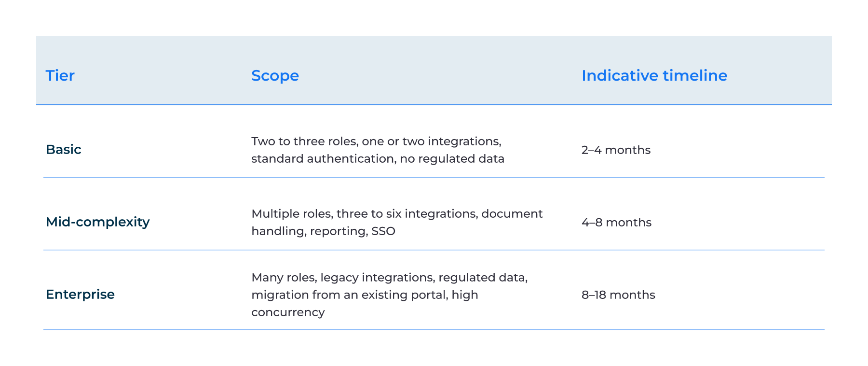The image size is (868, 366).
Task: Click the Indicative timeline column header
Action: click(654, 76)
